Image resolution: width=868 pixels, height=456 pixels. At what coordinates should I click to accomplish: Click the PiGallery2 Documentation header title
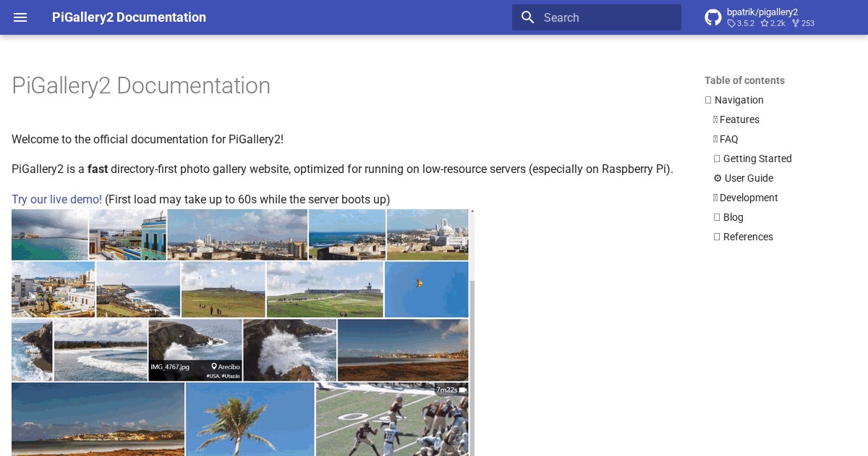[129, 17]
